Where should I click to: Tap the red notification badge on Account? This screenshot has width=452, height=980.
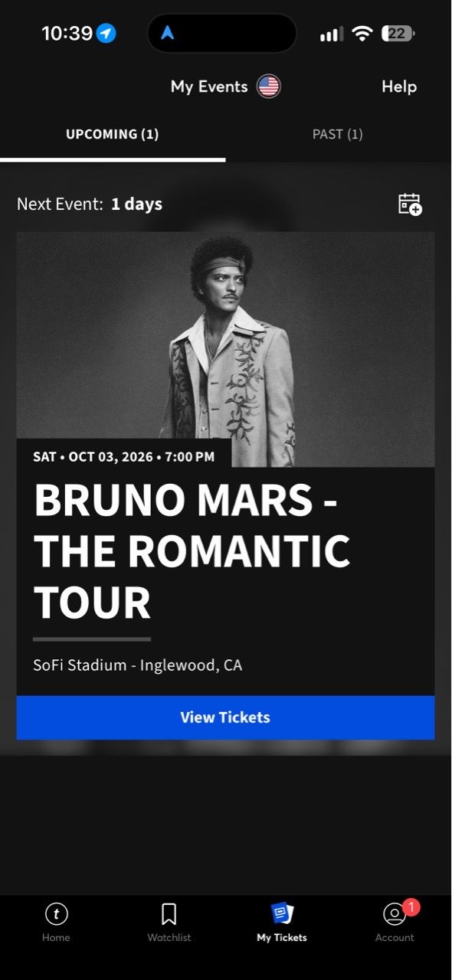pos(411,907)
